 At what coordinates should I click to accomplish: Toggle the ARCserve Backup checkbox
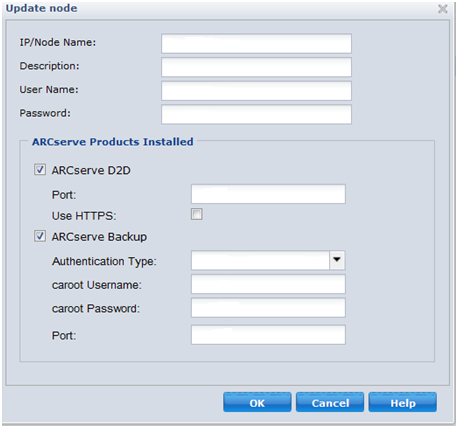[40, 236]
